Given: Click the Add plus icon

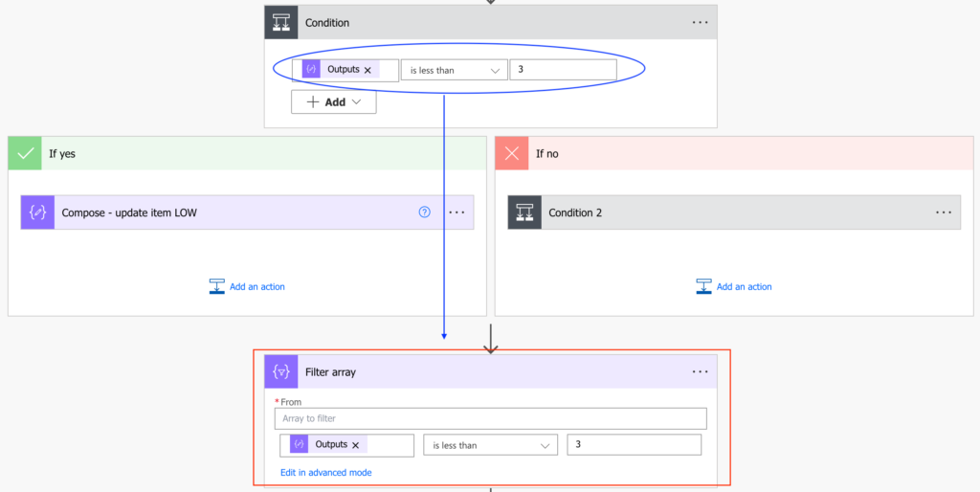Looking at the screenshot, I should (x=313, y=101).
